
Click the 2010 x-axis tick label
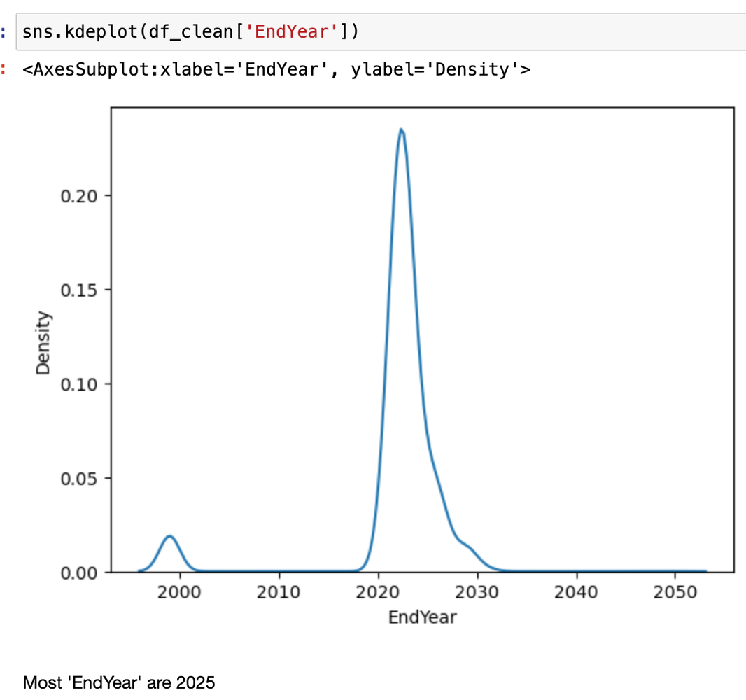(x=279, y=593)
